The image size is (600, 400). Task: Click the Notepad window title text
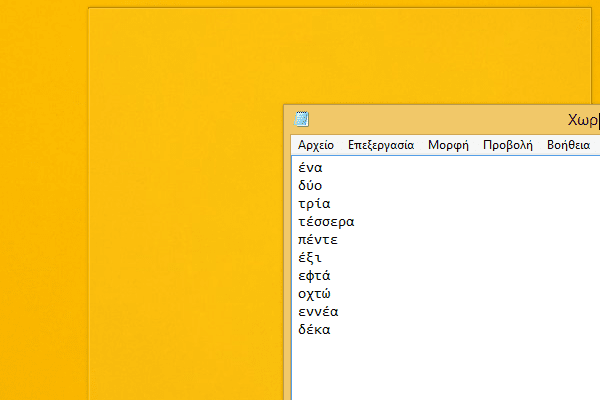click(x=583, y=119)
